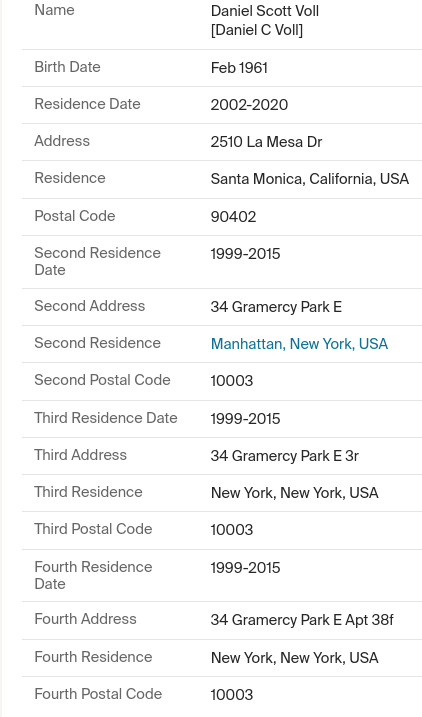Viewport: 422px width, 717px height.
Task: Click the Second Residence Date label
Action: [97, 262]
